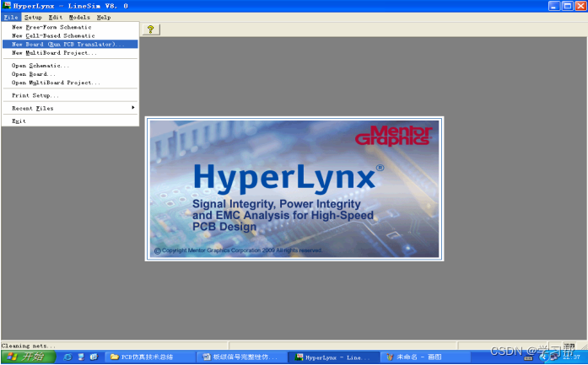Screen dimensions: 588x365
Task: Click the Windows Start button
Action: coord(28,357)
